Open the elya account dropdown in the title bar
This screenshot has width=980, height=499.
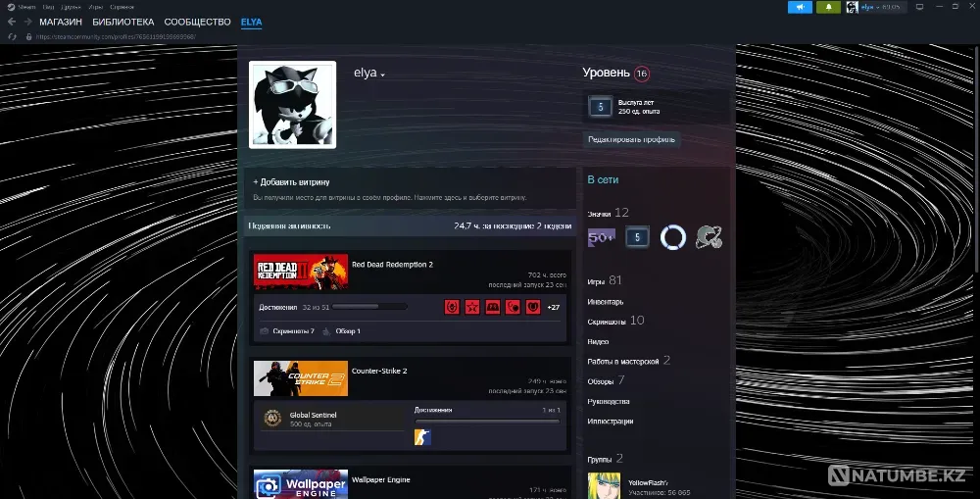[x=875, y=7]
